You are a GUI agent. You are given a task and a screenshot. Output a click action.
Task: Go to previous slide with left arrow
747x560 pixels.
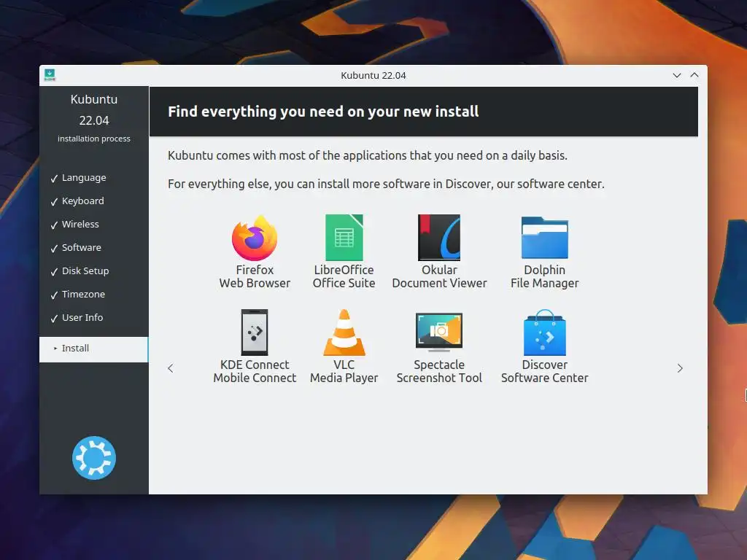point(171,368)
